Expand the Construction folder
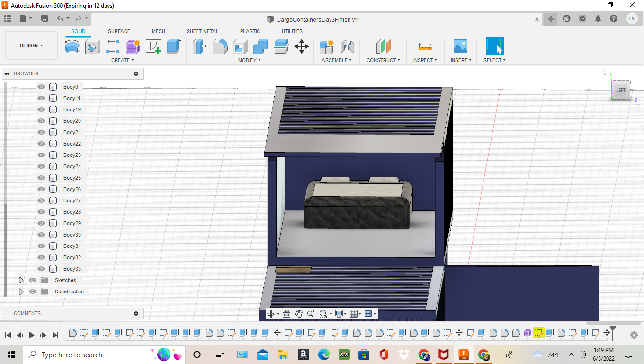Image resolution: width=644 pixels, height=364 pixels. point(21,291)
